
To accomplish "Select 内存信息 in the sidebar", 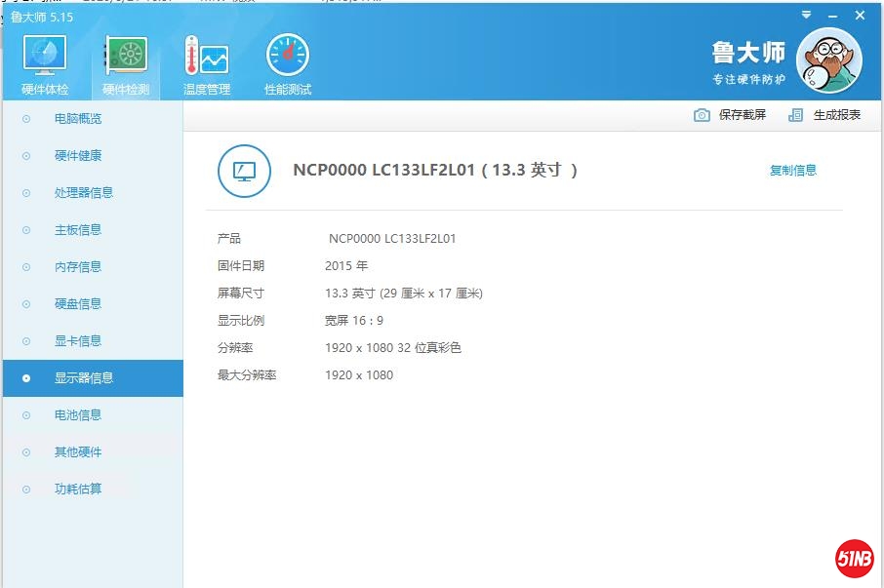I will [x=93, y=267].
